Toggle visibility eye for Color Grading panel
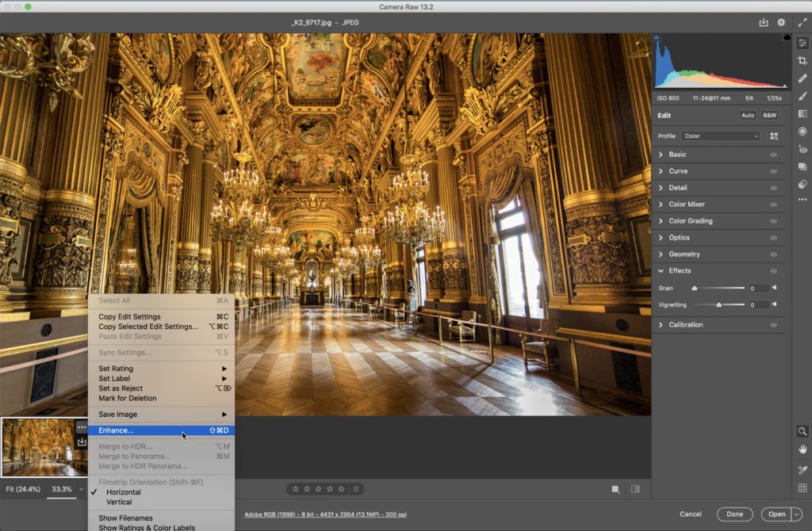This screenshot has width=812, height=531. point(773,221)
